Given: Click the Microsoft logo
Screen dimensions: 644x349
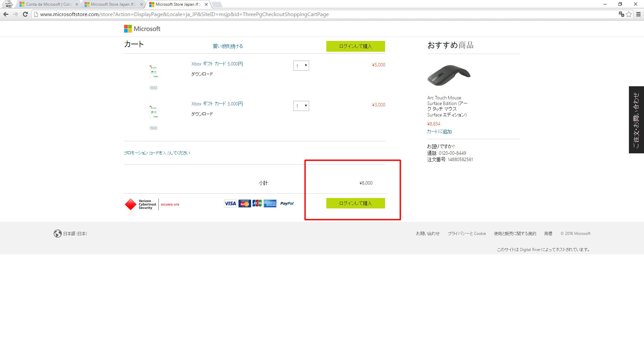Looking at the screenshot, I should (x=142, y=29).
